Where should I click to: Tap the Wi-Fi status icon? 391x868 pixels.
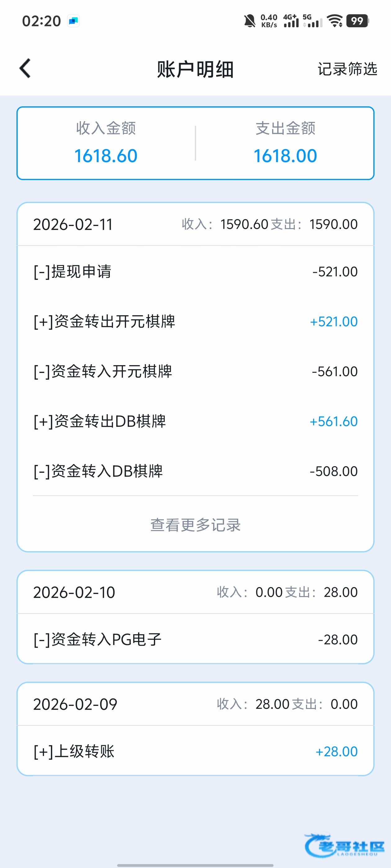coord(335,21)
